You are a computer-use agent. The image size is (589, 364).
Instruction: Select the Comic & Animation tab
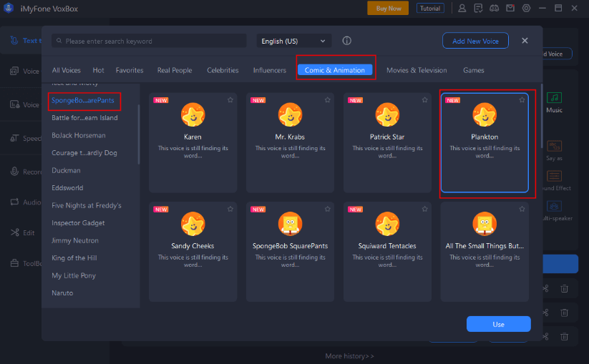[335, 70]
